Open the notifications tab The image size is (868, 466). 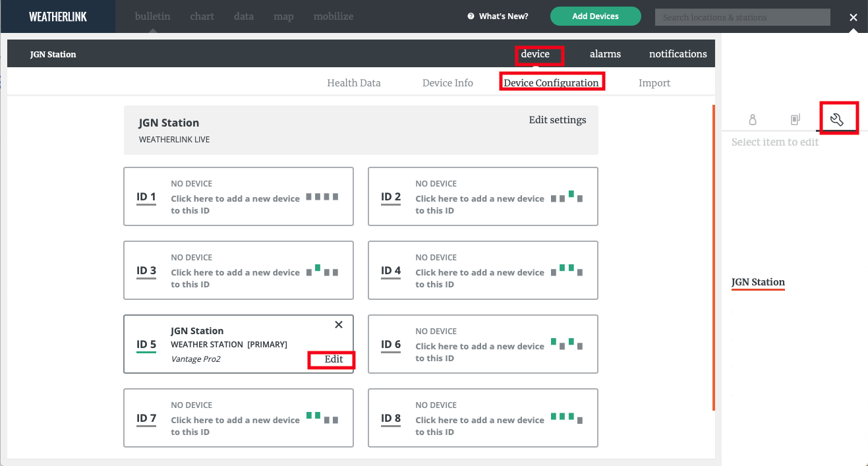point(678,54)
